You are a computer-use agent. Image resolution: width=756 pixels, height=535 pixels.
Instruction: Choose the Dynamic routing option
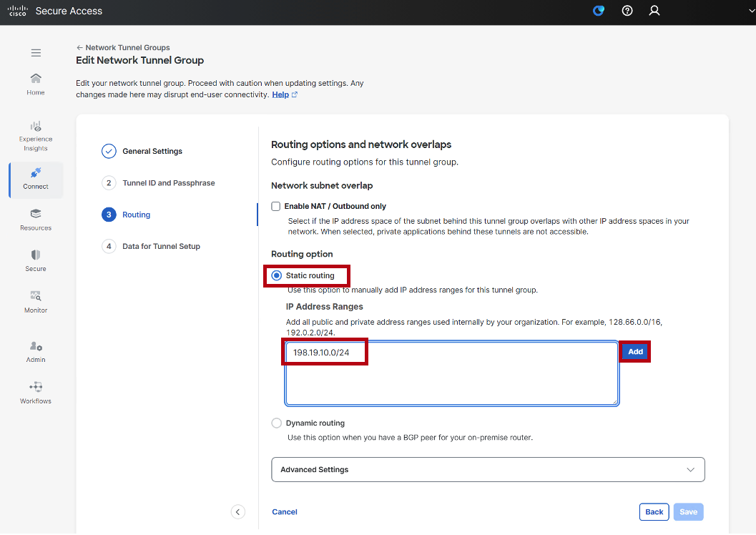[276, 423]
